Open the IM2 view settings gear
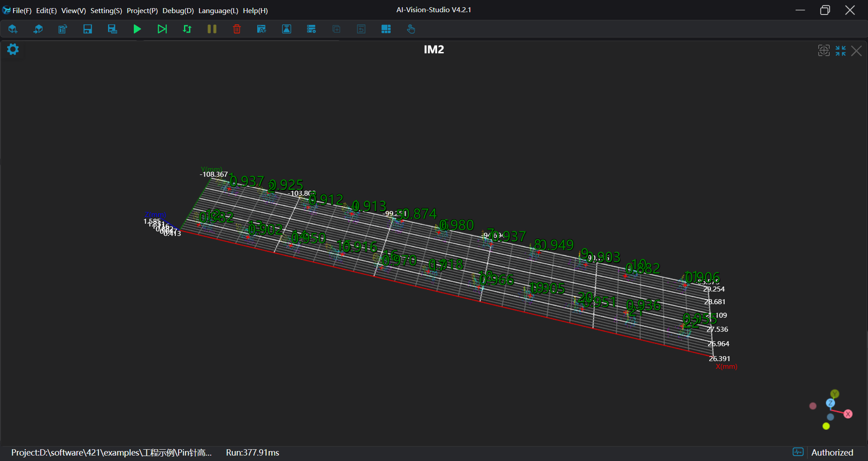This screenshot has height=461, width=868. (x=13, y=49)
